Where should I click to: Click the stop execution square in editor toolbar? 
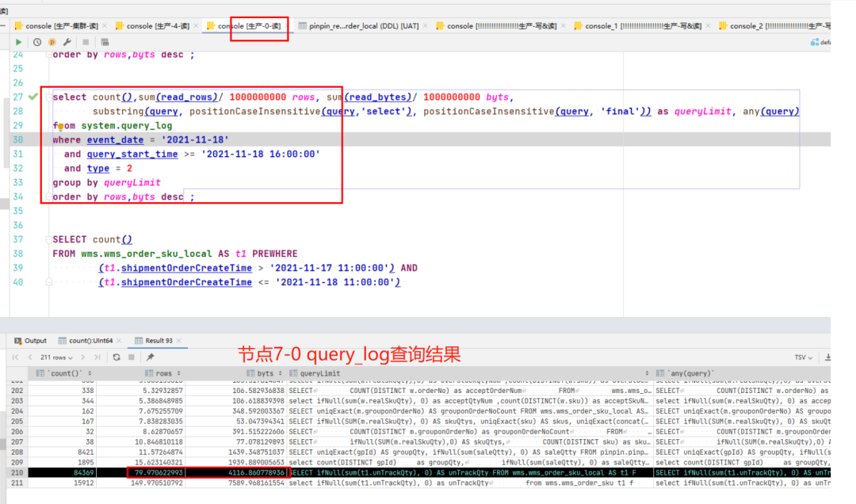pos(86,42)
